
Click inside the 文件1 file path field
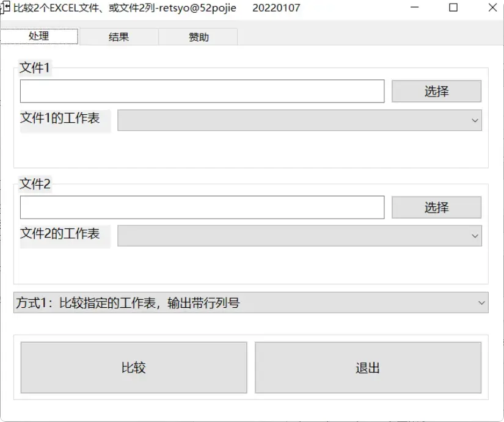[x=202, y=90]
